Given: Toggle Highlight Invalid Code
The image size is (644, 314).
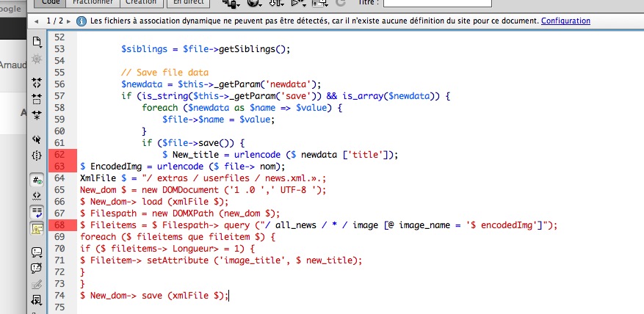Looking at the screenshot, I should [x=37, y=196].
